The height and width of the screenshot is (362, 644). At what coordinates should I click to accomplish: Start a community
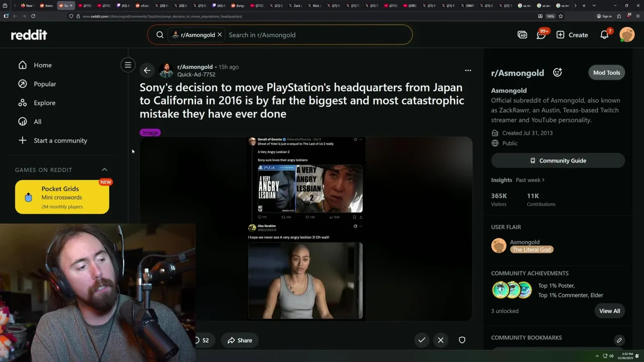coord(60,140)
